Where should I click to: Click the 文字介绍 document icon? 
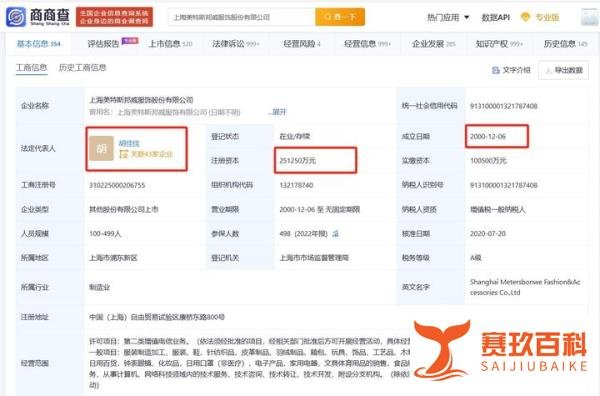pos(496,70)
